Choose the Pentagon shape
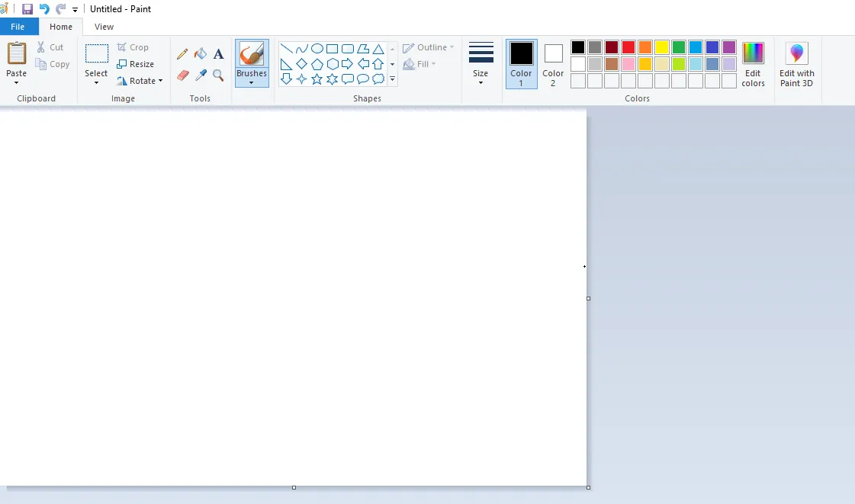This screenshot has width=855, height=504. coord(317,64)
